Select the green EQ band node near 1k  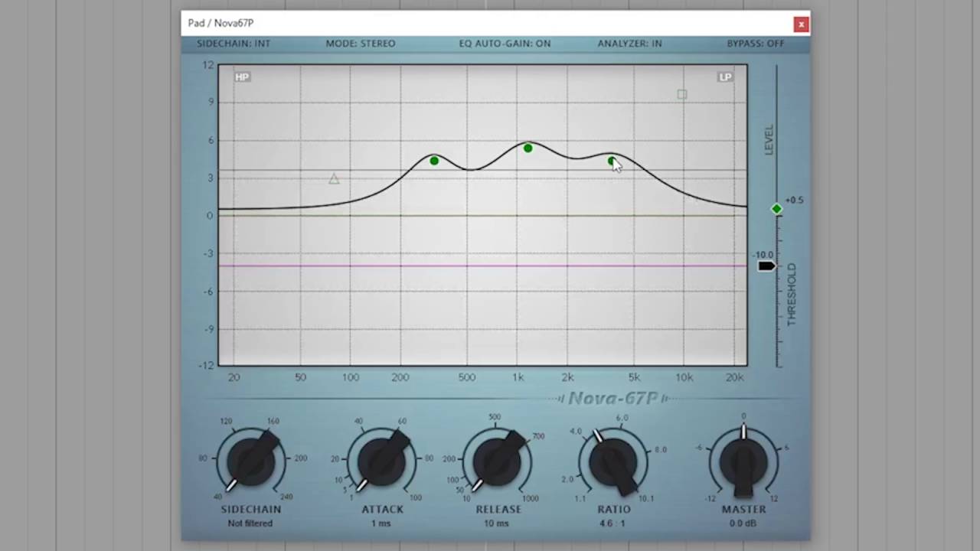point(528,148)
